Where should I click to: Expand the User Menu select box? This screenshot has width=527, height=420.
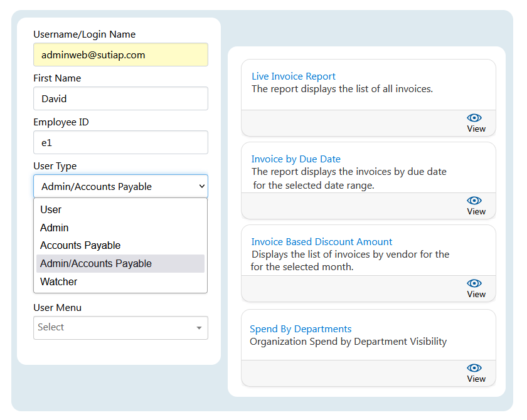(113, 327)
